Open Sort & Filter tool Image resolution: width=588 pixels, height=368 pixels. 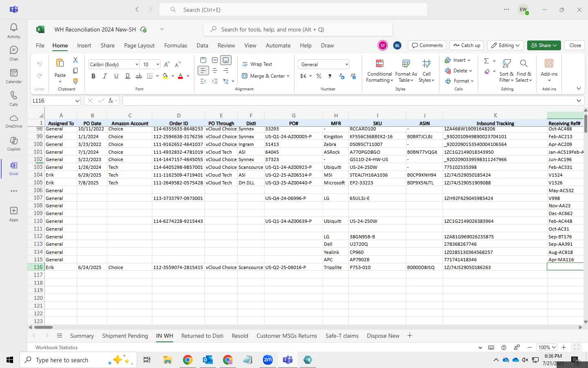point(506,70)
